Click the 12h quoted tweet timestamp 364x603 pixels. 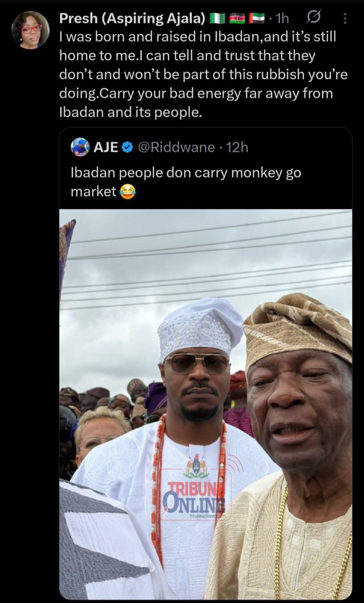coord(237,147)
